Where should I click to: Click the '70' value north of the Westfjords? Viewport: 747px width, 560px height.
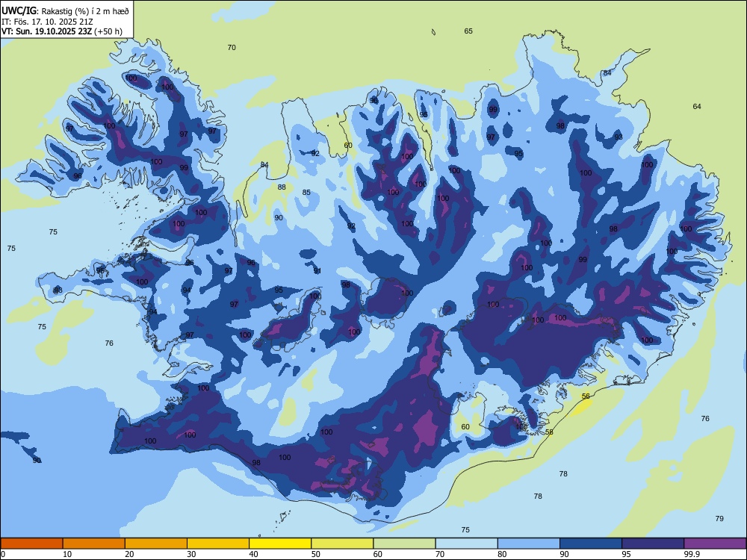(x=232, y=48)
